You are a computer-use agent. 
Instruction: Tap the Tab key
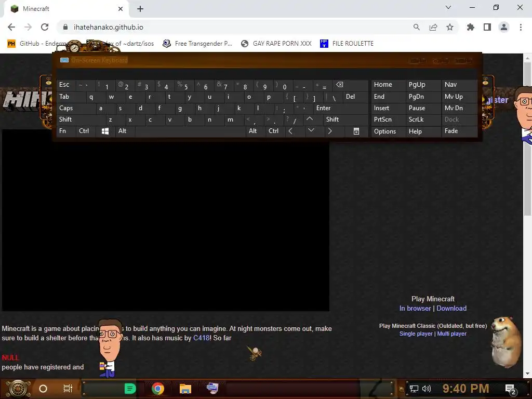71,97
